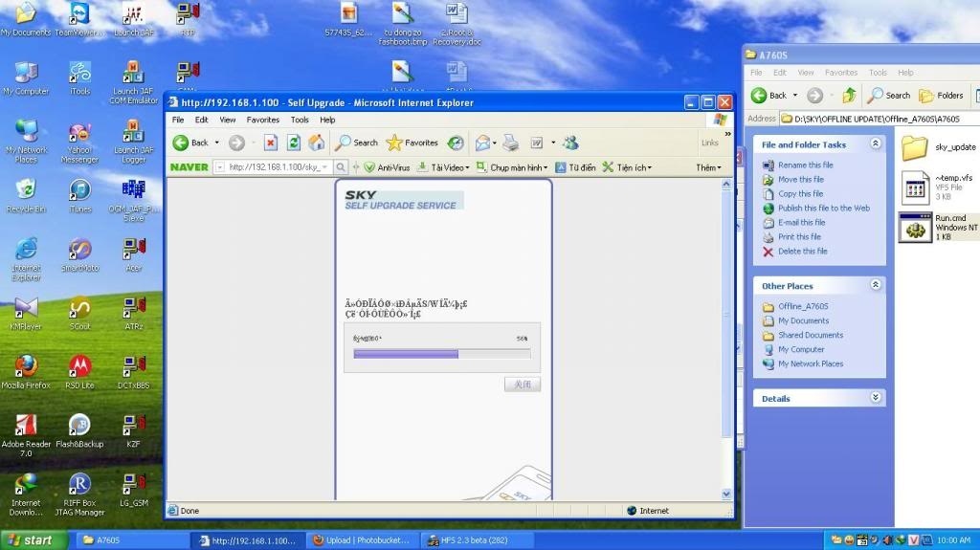Open IE View menu
The height and width of the screenshot is (550, 980).
click(x=228, y=120)
